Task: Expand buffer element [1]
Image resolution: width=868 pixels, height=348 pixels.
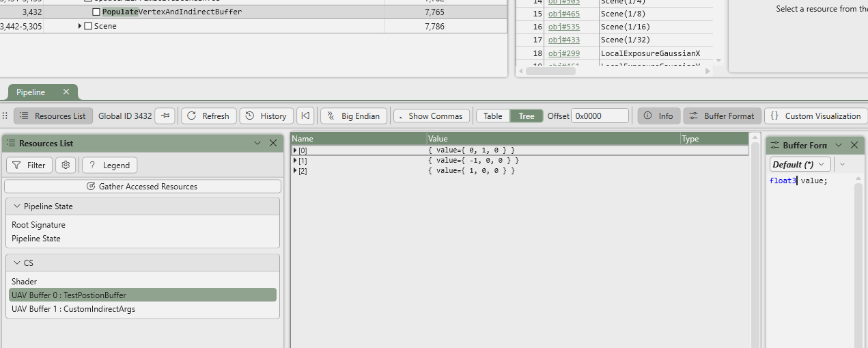Action: 295,160
